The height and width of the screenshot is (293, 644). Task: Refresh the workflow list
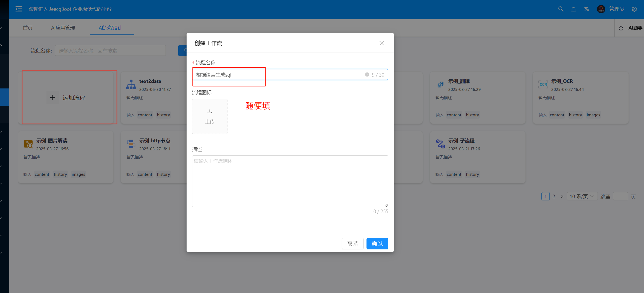click(x=621, y=28)
